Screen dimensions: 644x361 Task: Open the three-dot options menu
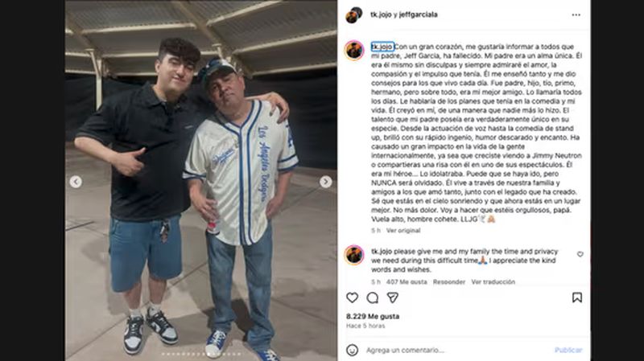(x=576, y=14)
